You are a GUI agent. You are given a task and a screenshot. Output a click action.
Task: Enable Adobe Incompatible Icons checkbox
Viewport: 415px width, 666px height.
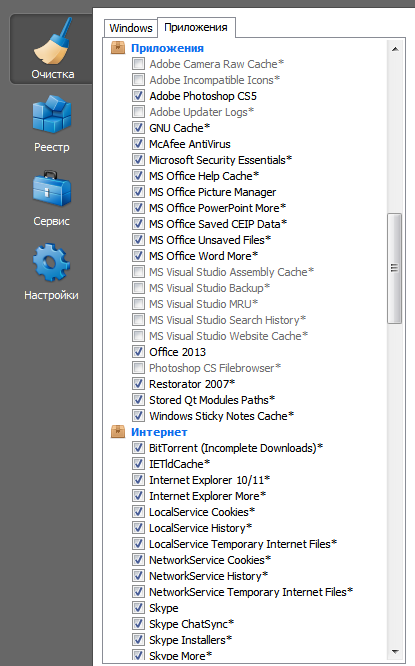138,80
